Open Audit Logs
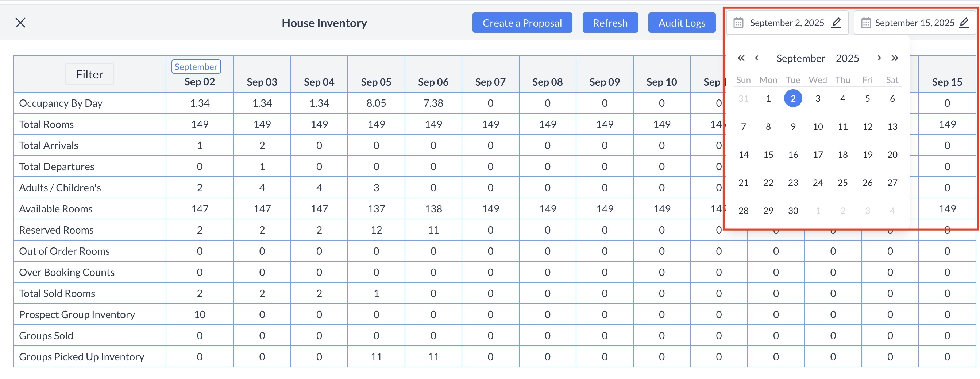 pos(681,23)
